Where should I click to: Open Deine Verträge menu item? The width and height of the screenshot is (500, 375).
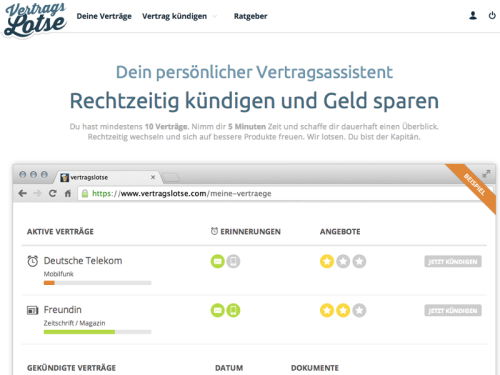[x=104, y=16]
